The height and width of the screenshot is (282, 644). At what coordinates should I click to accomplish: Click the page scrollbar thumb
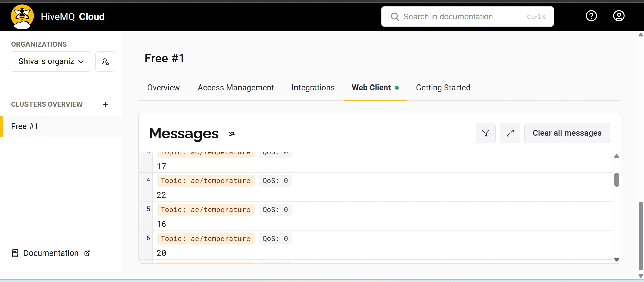coord(641,236)
